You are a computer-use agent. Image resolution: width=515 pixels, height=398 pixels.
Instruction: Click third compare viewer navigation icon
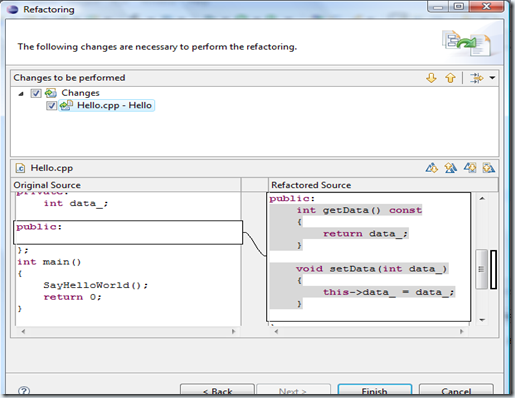(x=470, y=168)
